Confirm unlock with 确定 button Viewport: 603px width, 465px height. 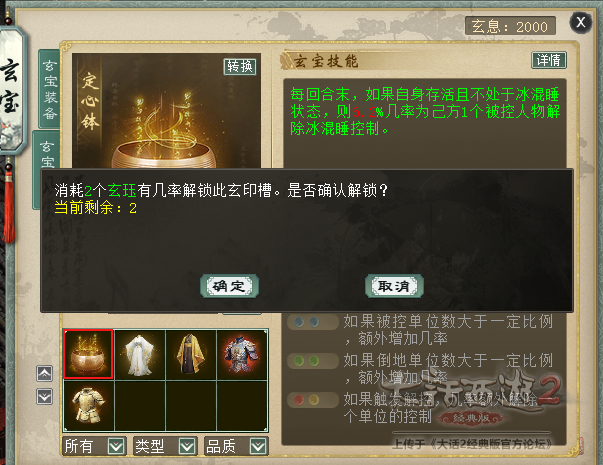tap(230, 286)
